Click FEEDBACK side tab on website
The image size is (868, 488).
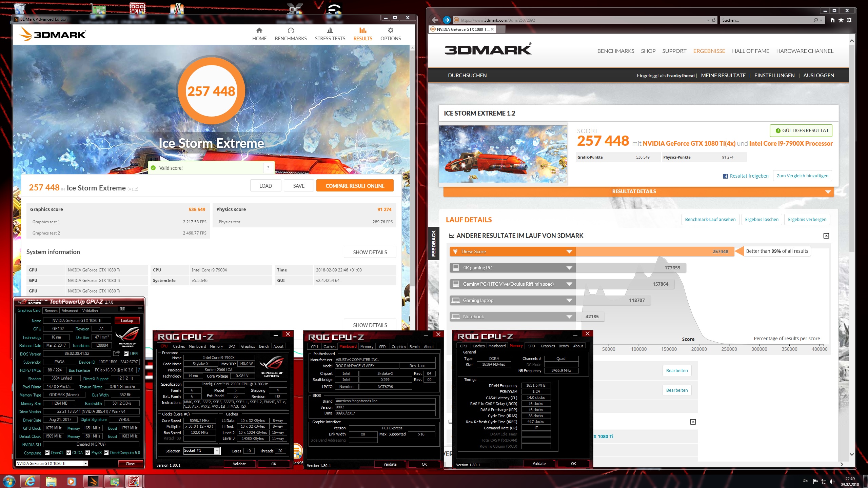433,243
